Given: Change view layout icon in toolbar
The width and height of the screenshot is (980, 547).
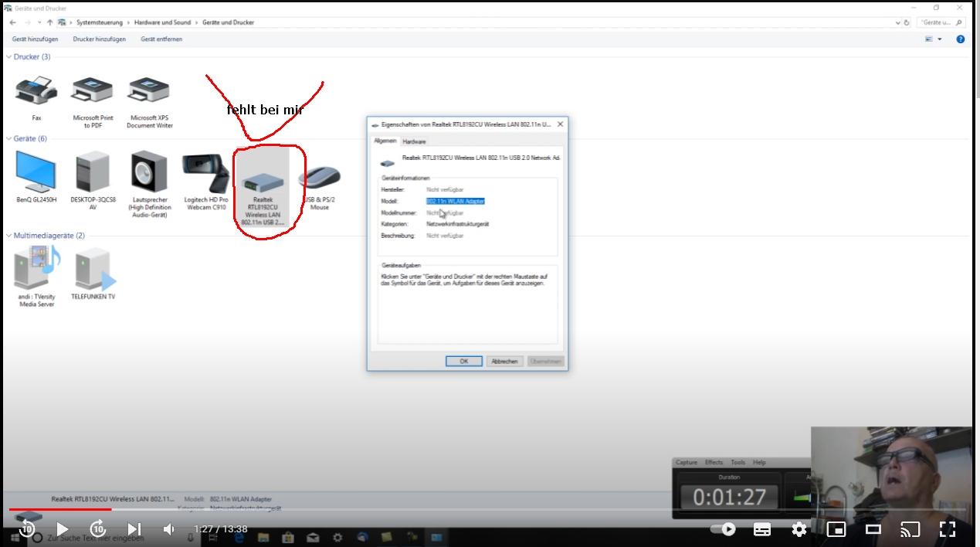Looking at the screenshot, I should 929,39.
